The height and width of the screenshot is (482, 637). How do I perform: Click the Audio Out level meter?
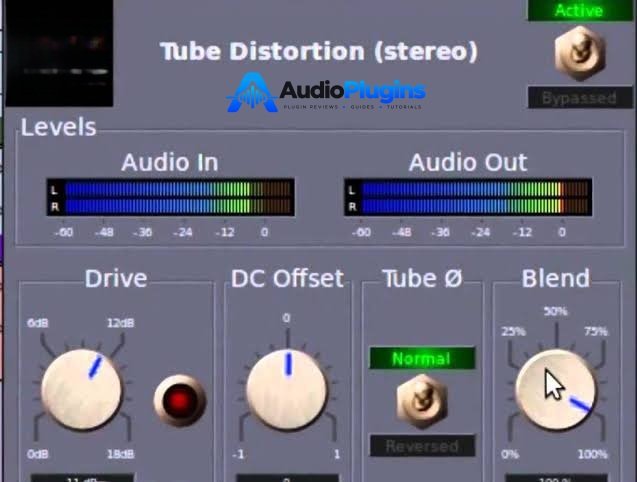click(468, 197)
